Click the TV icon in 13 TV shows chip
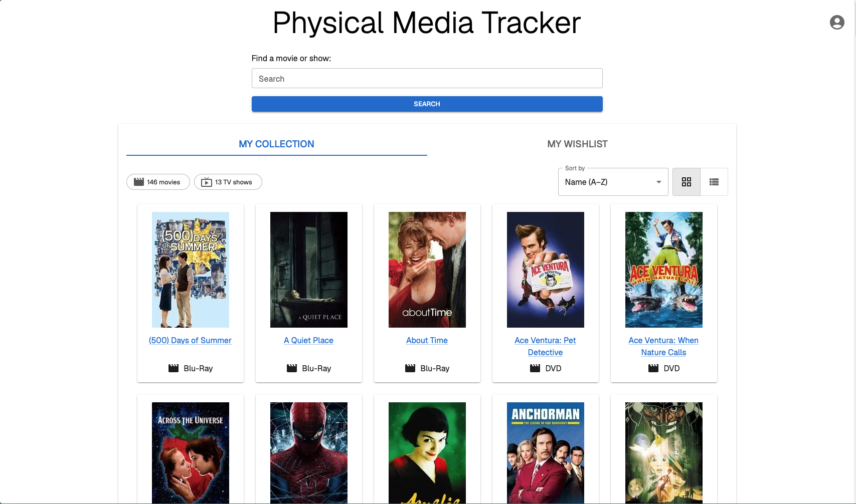 point(207,182)
